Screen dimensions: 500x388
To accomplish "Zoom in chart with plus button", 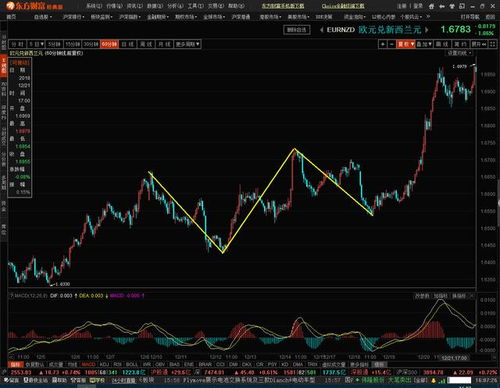I will pyautogui.click(x=383, y=44).
